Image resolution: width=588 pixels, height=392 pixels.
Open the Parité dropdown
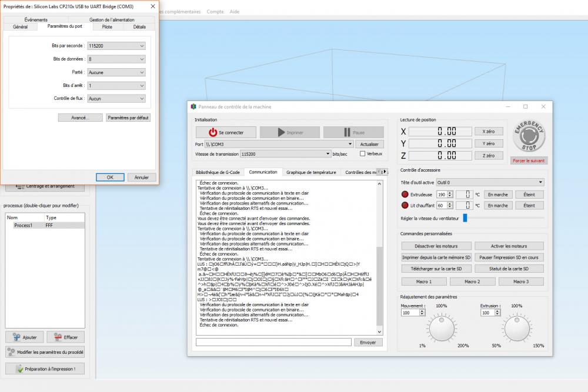point(116,72)
